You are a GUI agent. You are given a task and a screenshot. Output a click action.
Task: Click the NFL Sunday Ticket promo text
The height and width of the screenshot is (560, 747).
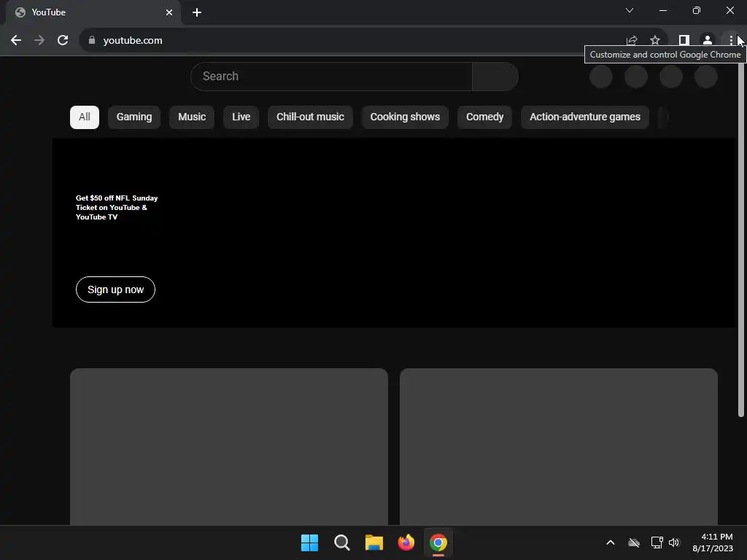(117, 208)
